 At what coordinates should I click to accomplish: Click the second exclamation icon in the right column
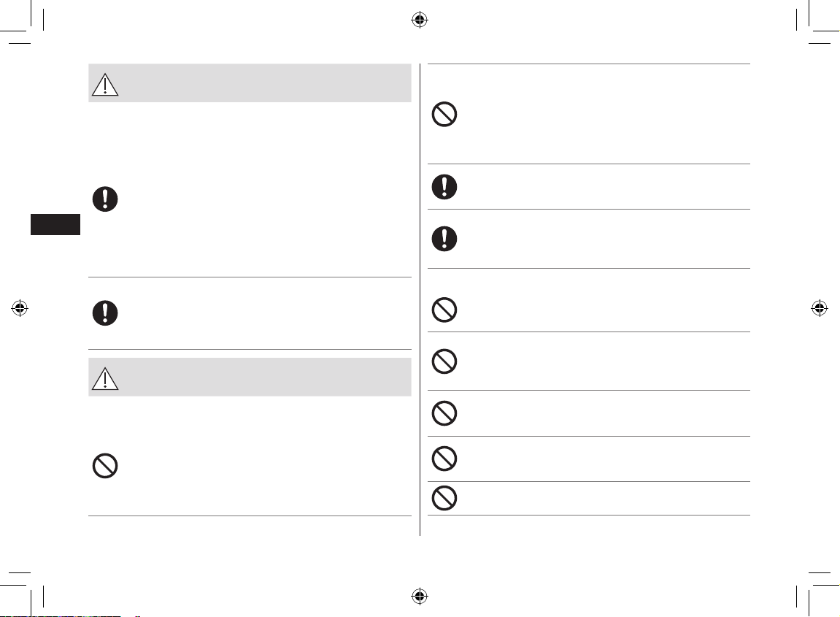pyautogui.click(x=444, y=239)
